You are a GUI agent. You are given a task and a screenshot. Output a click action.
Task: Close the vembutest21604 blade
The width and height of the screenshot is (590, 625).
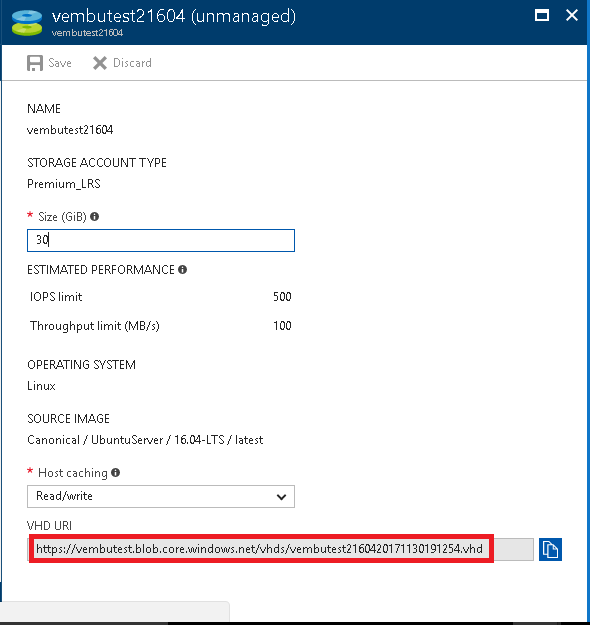click(572, 16)
